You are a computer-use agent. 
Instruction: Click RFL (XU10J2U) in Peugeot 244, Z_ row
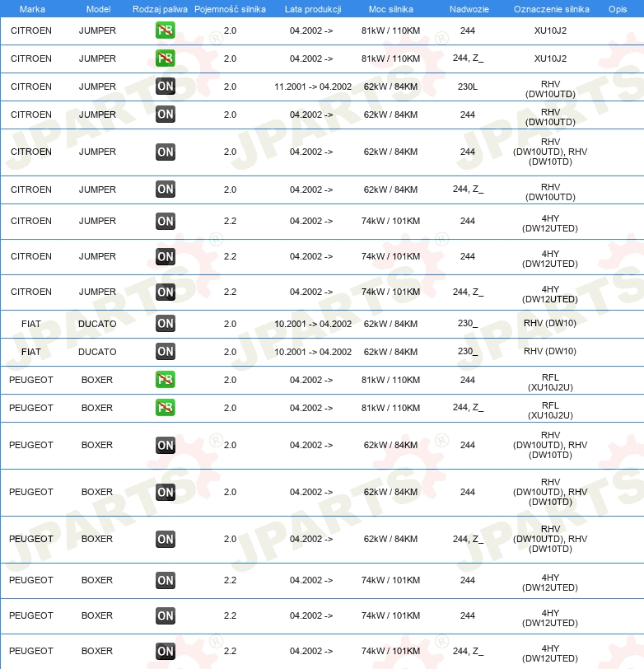pos(550,410)
